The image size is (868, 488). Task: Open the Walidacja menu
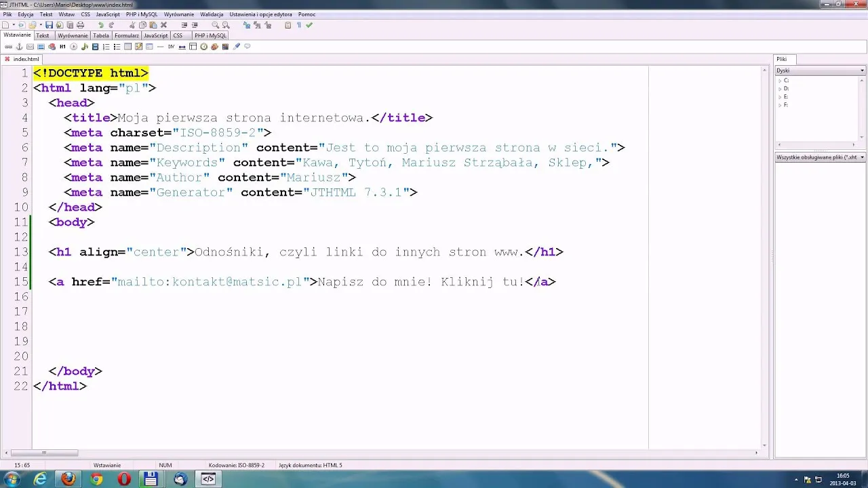(212, 14)
